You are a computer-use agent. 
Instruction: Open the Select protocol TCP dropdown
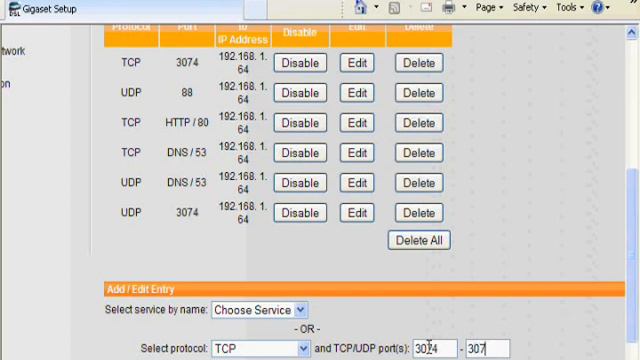(260, 349)
